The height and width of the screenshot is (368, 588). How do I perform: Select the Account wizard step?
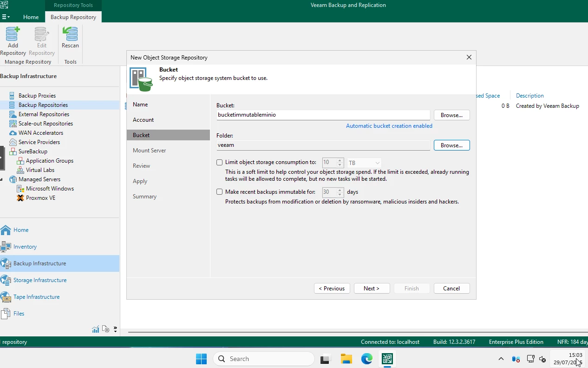click(143, 120)
